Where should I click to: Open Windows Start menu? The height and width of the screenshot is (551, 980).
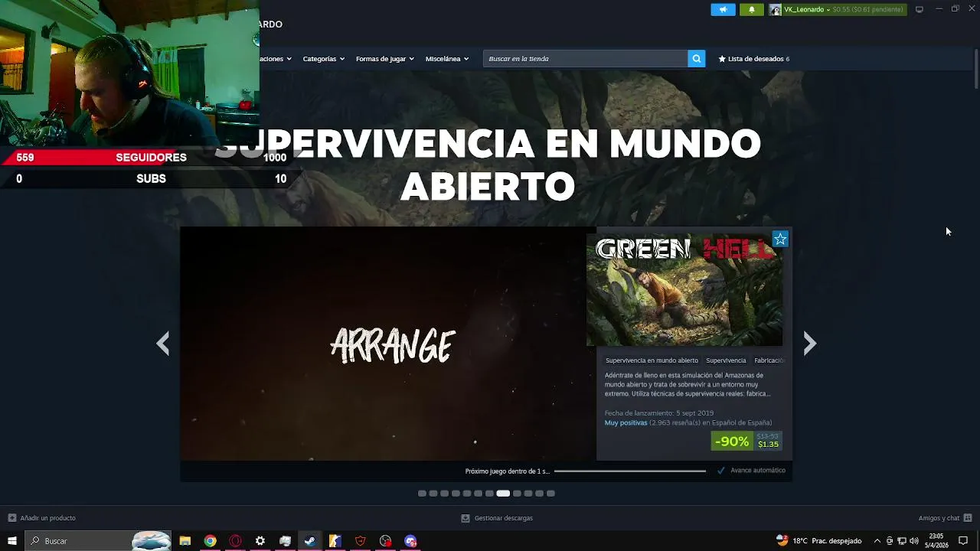click(x=11, y=541)
